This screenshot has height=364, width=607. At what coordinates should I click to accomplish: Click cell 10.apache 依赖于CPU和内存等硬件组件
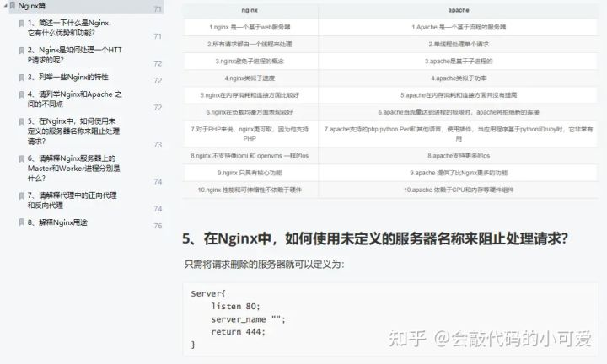(x=459, y=190)
